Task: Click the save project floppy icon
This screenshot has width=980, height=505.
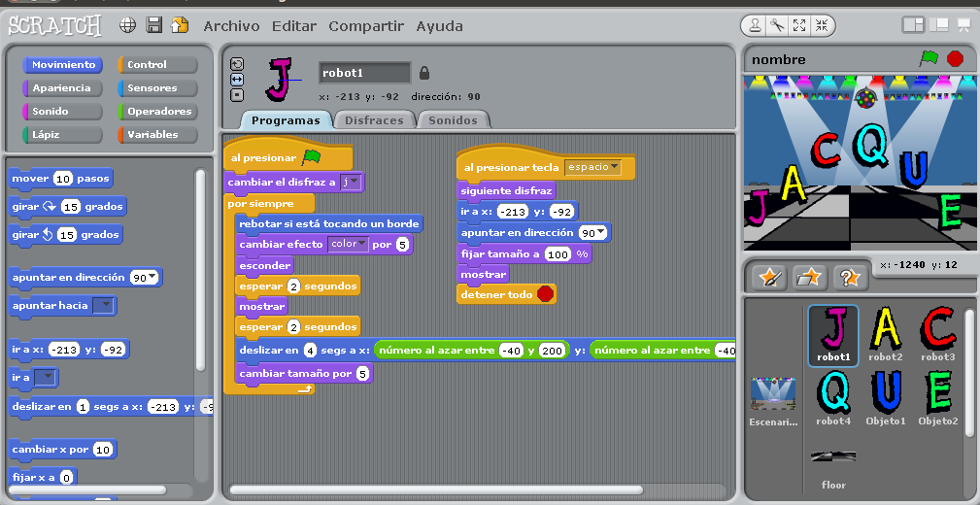Action: 153,25
